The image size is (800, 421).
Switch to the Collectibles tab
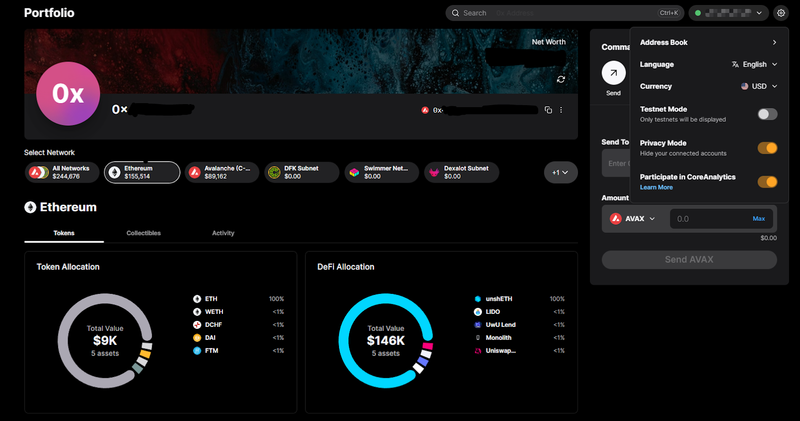[x=143, y=233]
